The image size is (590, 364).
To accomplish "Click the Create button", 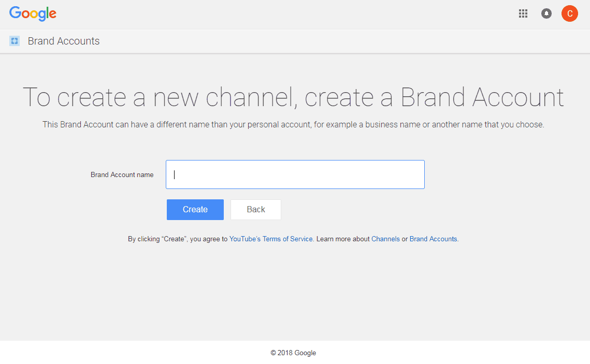I will coord(195,210).
